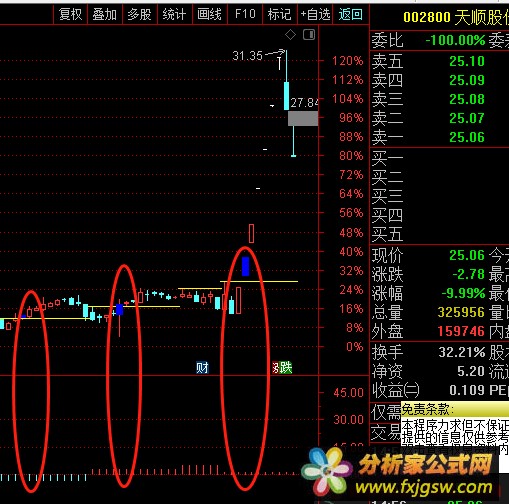Open the 统计 statistics tool

[x=174, y=14]
